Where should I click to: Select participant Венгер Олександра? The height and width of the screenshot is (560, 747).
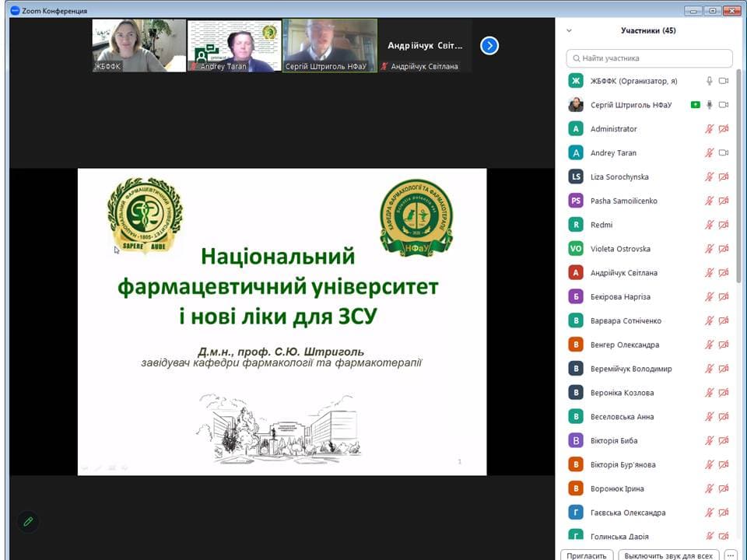649,345
